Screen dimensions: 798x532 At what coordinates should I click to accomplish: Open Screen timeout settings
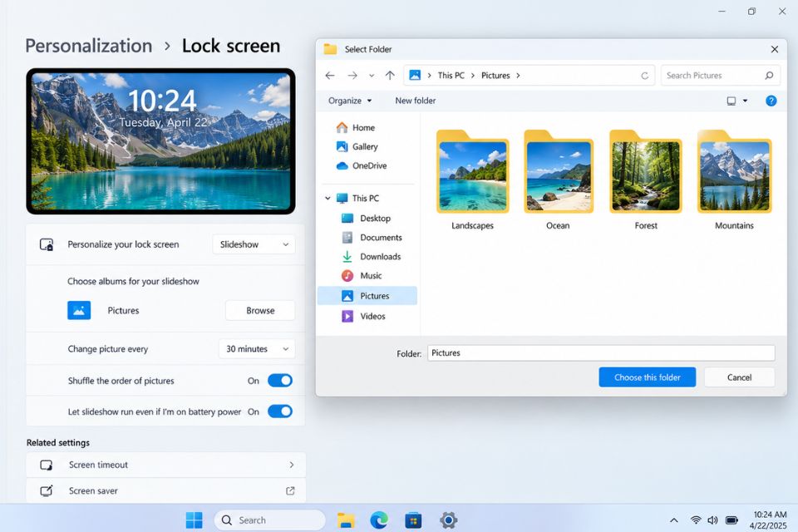pyautogui.click(x=166, y=465)
